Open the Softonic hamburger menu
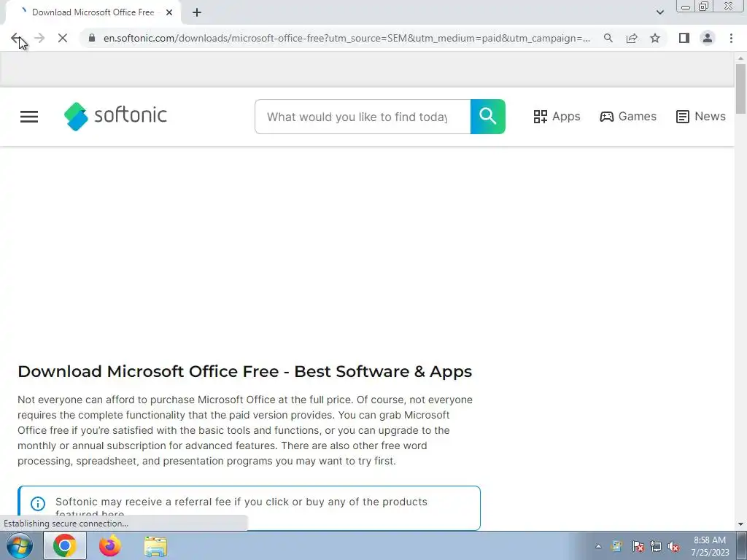 pyautogui.click(x=29, y=117)
